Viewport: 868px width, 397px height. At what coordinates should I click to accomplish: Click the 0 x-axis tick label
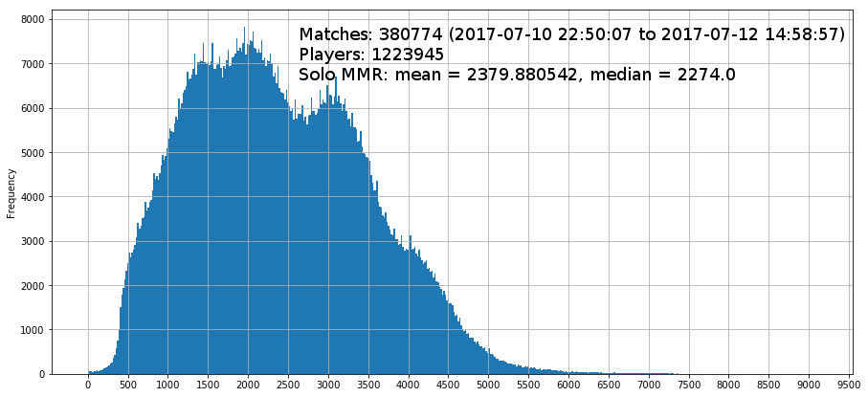point(88,383)
